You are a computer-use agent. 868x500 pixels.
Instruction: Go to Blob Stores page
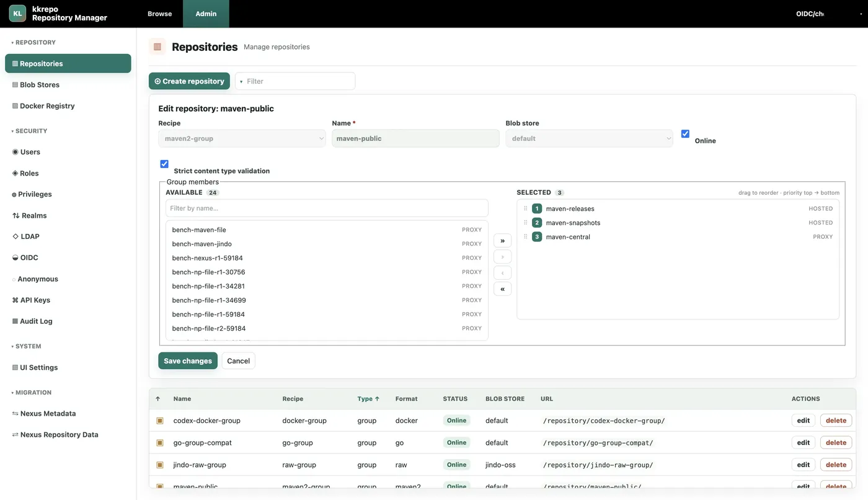[68, 85]
